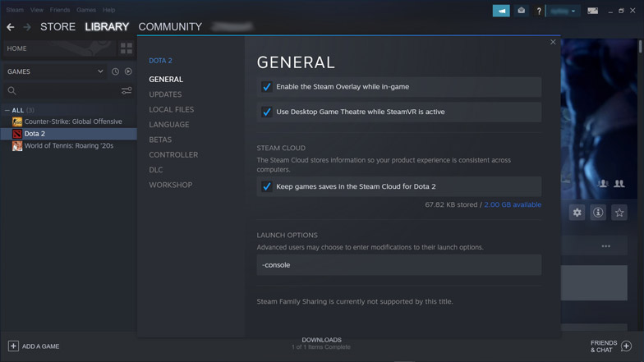
Task: Collapse the All games category
Action: [7, 110]
